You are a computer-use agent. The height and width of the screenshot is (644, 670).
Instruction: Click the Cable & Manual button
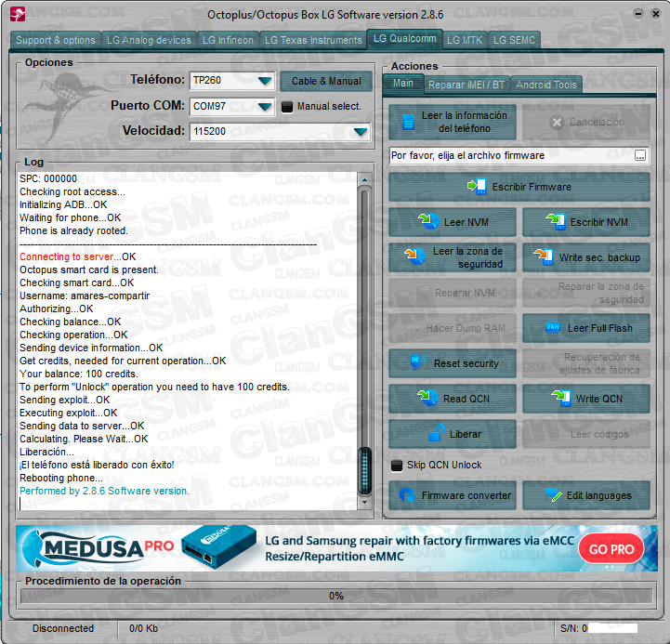[326, 81]
